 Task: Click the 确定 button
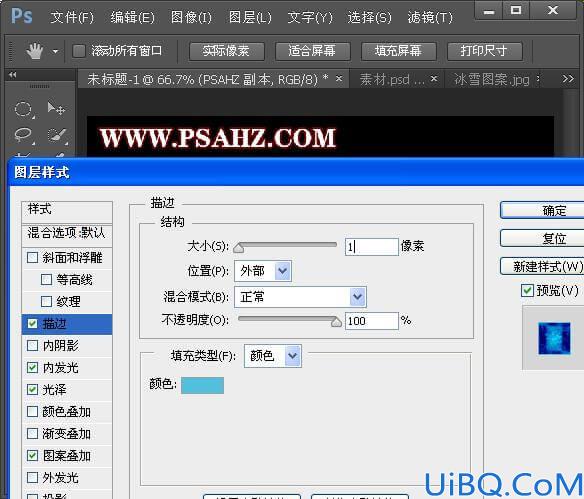point(542,211)
